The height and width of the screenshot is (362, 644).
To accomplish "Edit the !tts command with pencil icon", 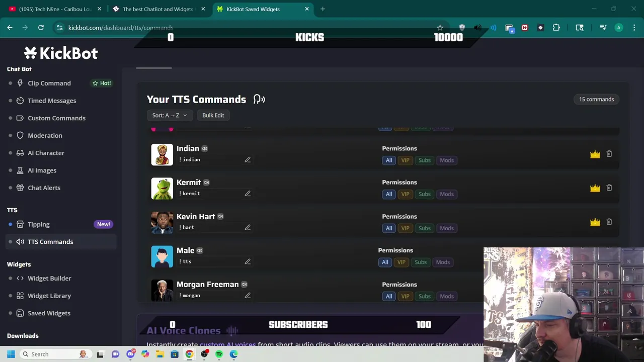I will (x=248, y=261).
